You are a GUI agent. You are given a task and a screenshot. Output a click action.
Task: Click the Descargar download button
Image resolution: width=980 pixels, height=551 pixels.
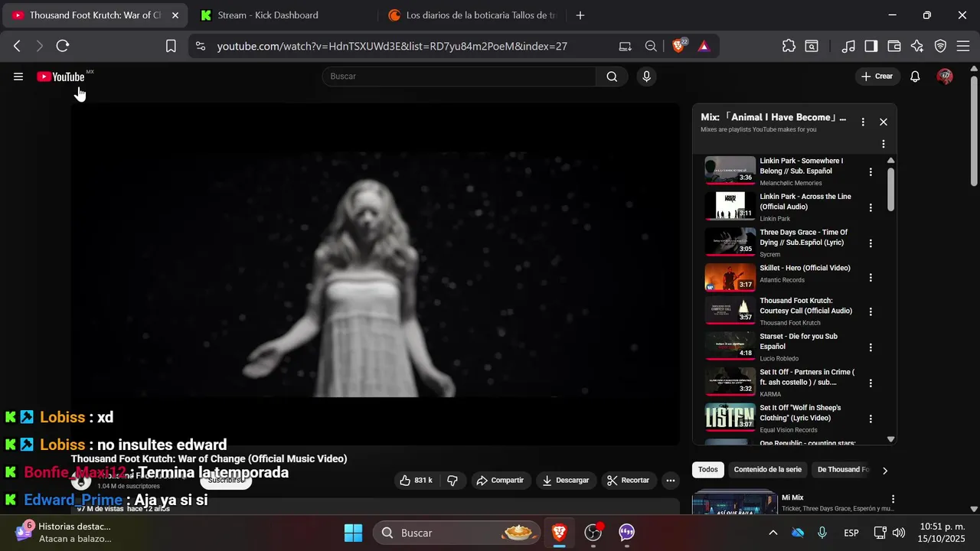tap(566, 481)
